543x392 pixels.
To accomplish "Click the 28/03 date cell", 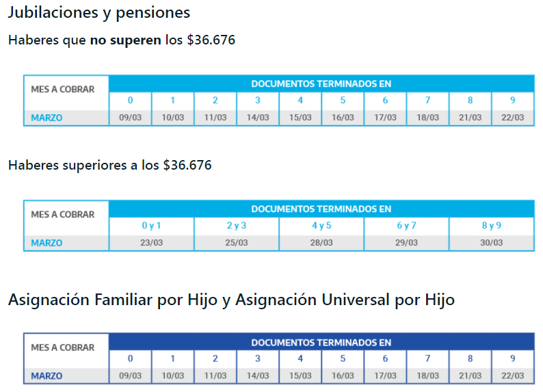I will click(321, 243).
